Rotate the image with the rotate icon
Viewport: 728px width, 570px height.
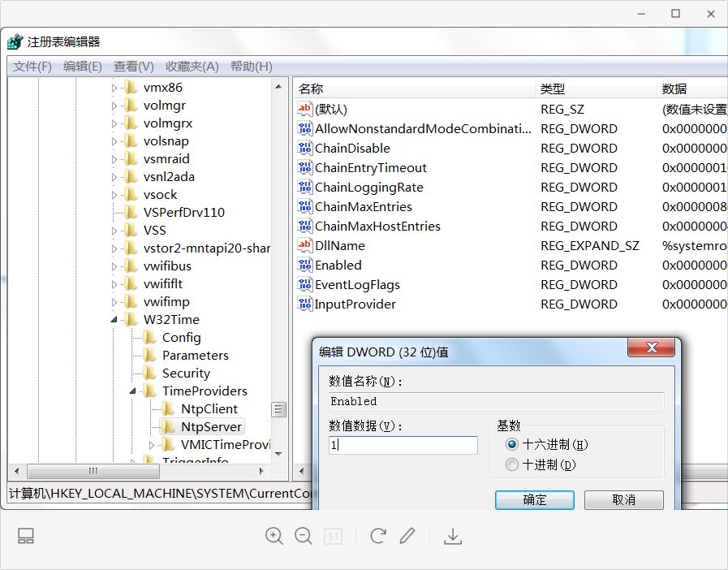378,536
